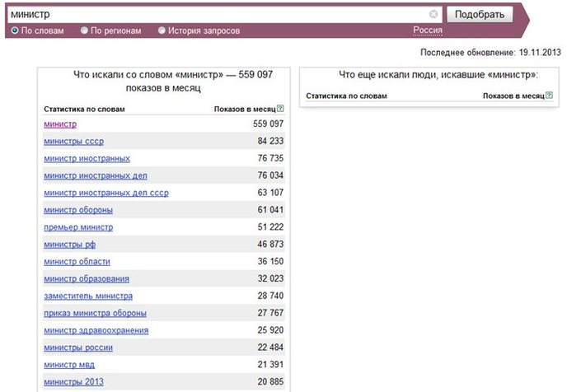Open the 'приказ министра обороны' link
The width and height of the screenshot is (567, 392).
tap(95, 313)
